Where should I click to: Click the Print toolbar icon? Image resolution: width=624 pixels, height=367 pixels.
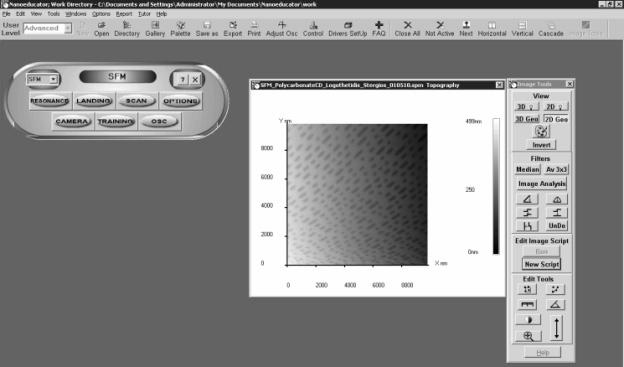(x=254, y=29)
